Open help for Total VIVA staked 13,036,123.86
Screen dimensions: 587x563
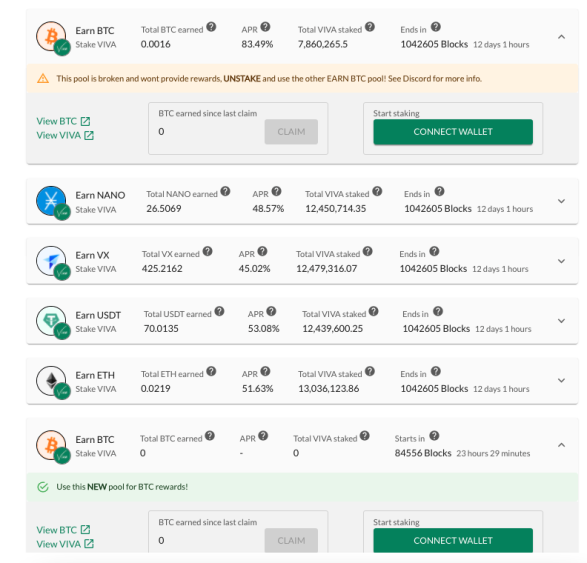(x=370, y=371)
